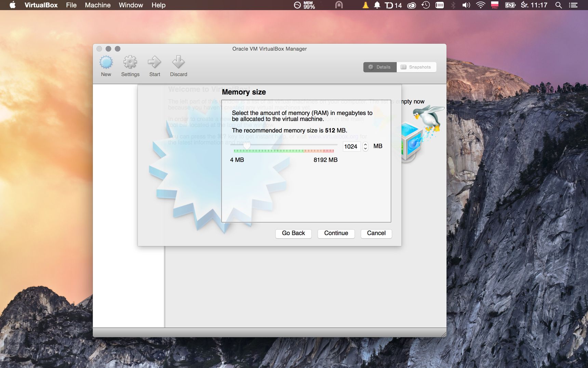Click the TD 14 menu bar item
This screenshot has width=588, height=368.
pyautogui.click(x=393, y=5)
